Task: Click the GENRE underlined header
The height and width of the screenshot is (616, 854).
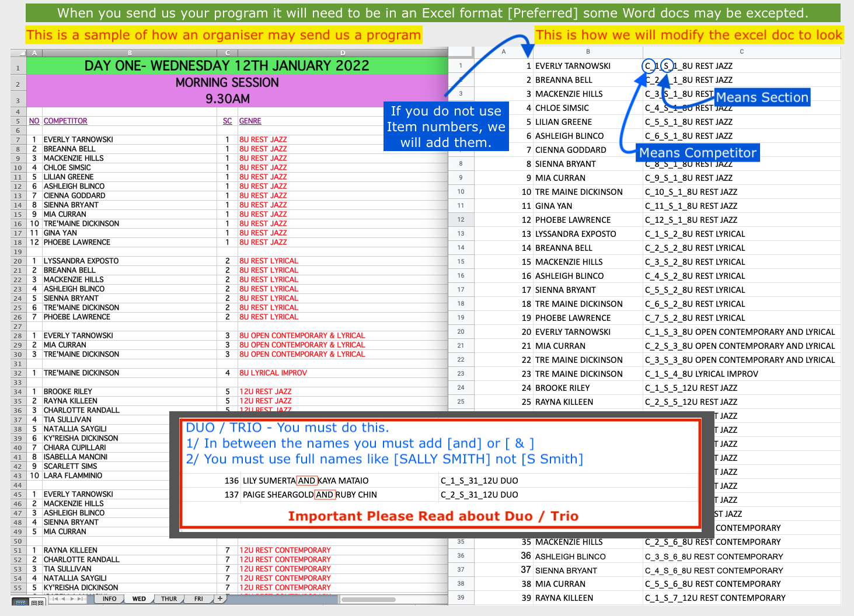Action: [x=250, y=121]
